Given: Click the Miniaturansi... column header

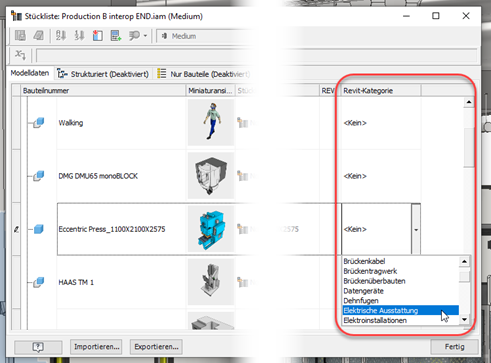Looking at the screenshot, I should tap(210, 91).
